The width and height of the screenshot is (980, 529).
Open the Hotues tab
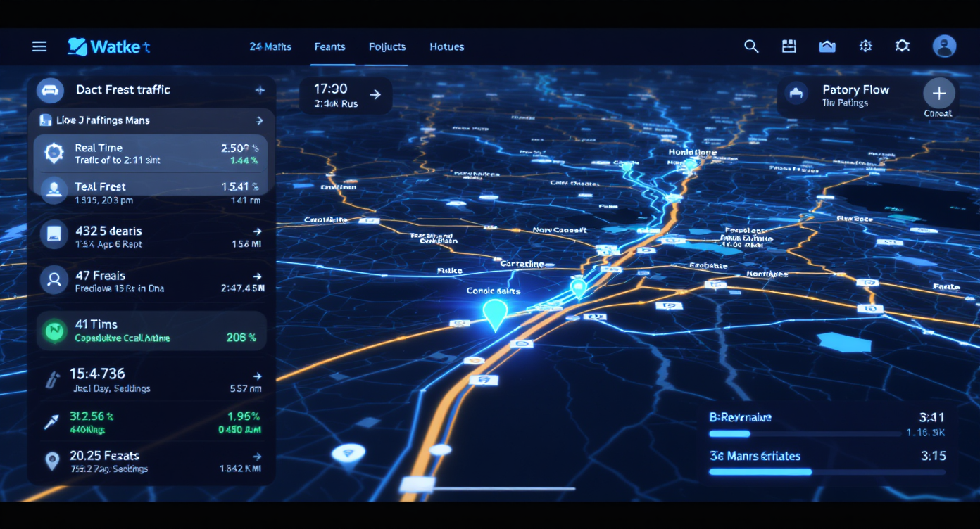tap(446, 47)
